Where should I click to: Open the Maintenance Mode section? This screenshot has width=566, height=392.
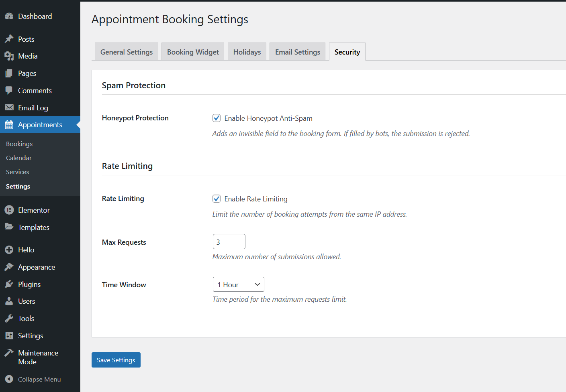38,357
